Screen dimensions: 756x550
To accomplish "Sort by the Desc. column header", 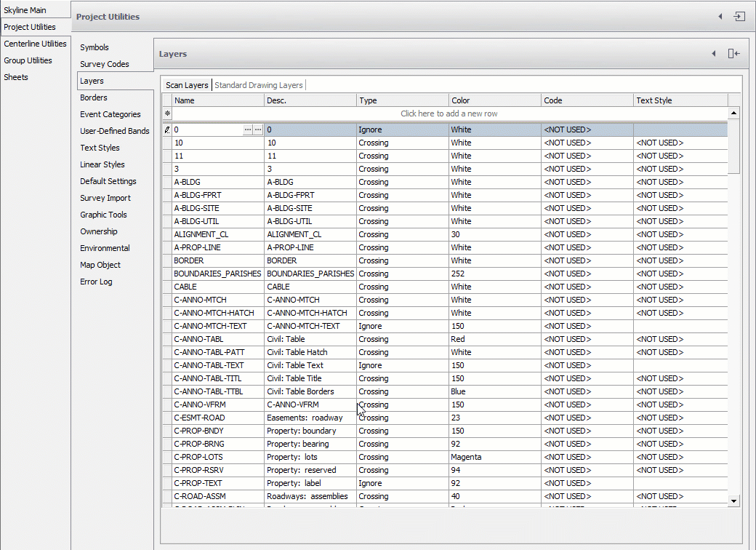I will (x=311, y=100).
